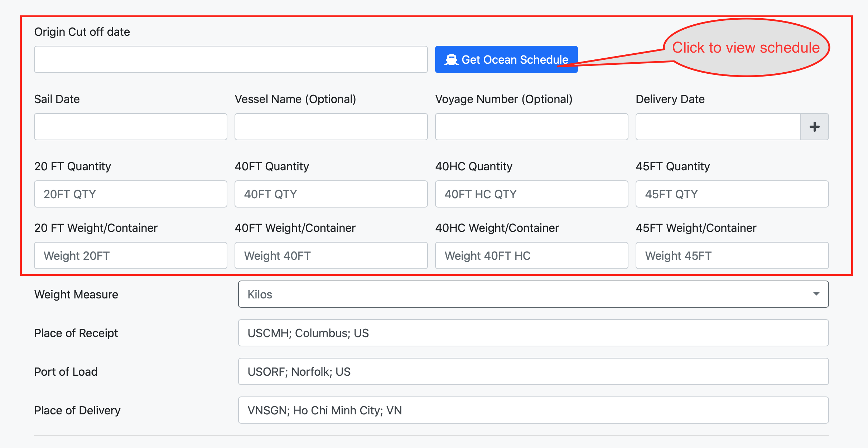Select the Port of Load field
This screenshot has width=868, height=448.
tap(533, 371)
